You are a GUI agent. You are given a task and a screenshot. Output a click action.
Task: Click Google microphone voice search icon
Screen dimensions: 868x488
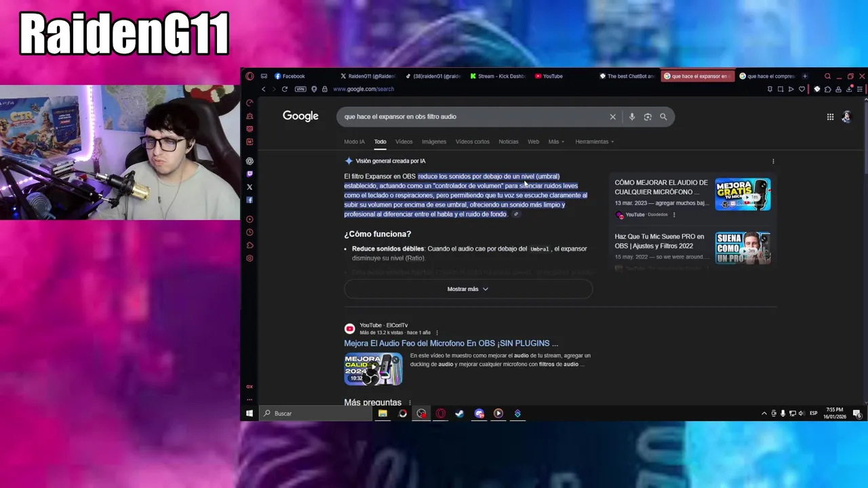pyautogui.click(x=631, y=117)
